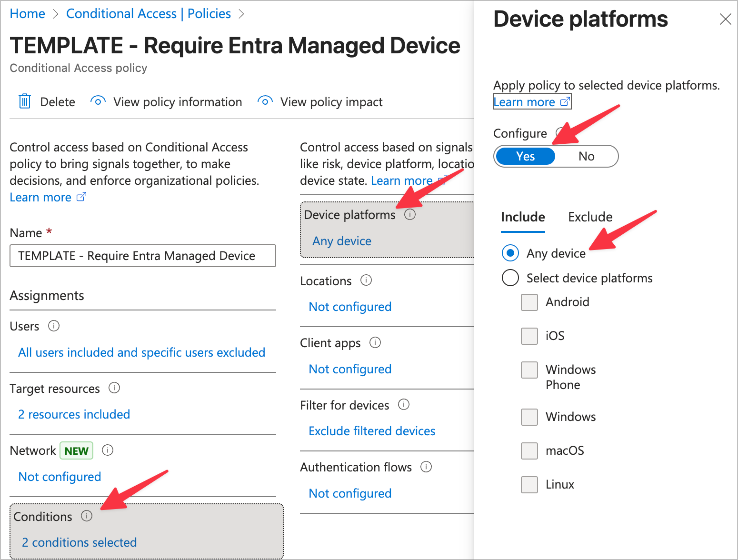Click the Delete trash icon
738x560 pixels.
[x=24, y=102]
